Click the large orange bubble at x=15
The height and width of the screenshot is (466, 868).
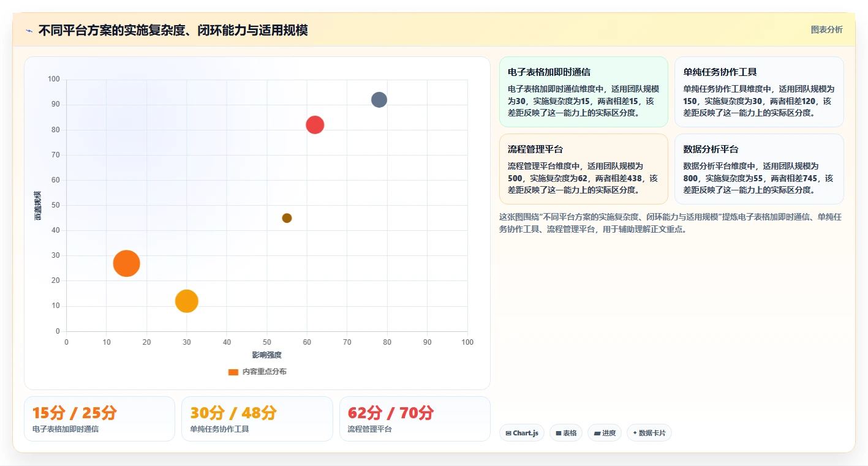click(x=127, y=263)
